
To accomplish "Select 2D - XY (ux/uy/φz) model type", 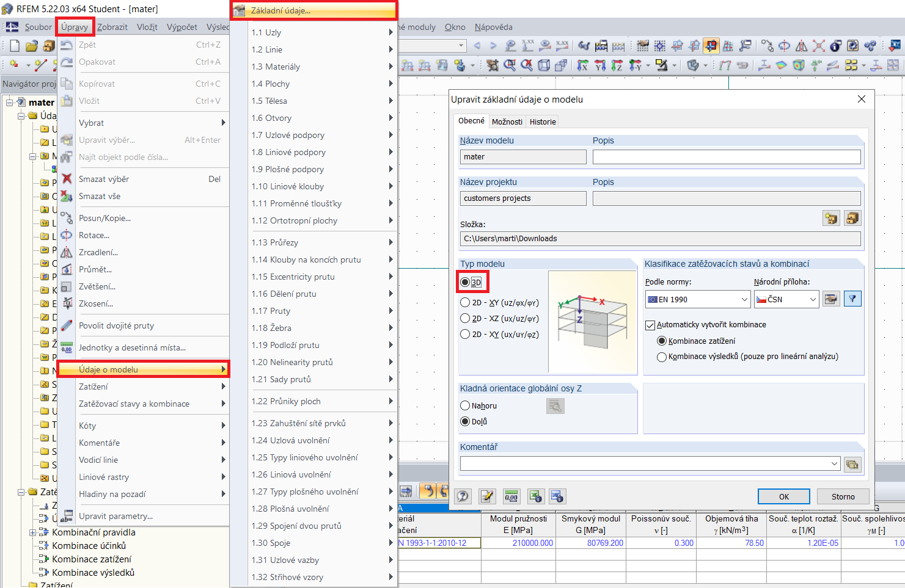I will click(465, 334).
